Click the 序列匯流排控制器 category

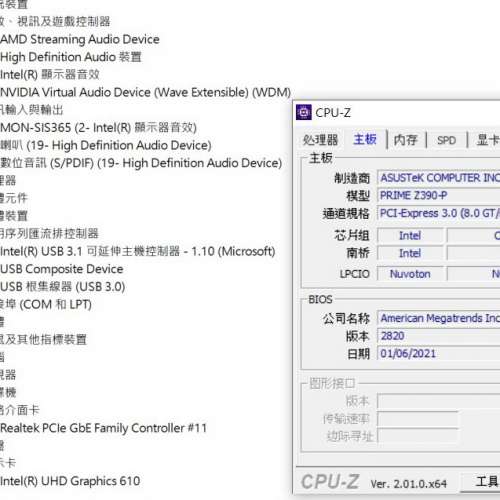pos(49,234)
